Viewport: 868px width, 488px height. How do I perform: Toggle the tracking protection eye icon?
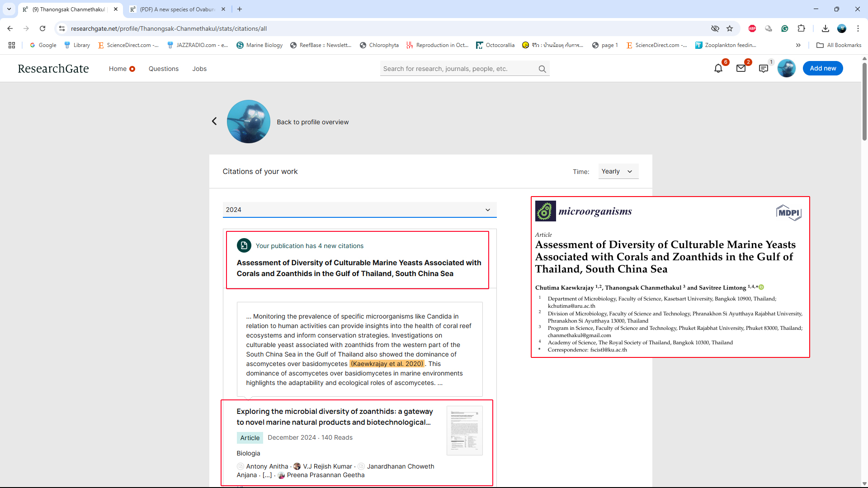(x=715, y=28)
